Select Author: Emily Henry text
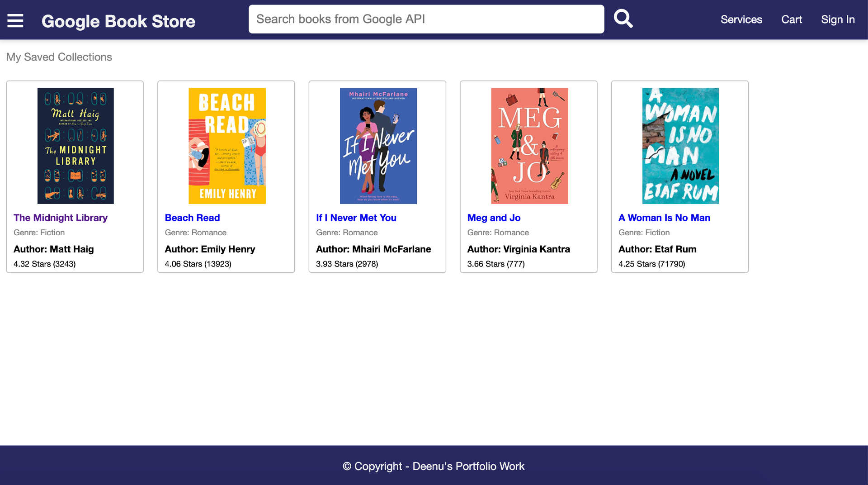Screen dimensions: 868x485 click(210, 249)
